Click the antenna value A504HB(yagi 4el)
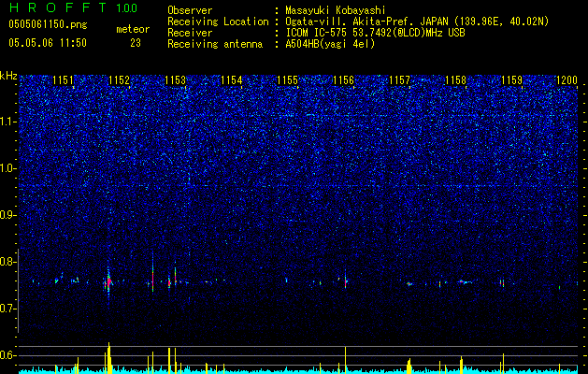 click(x=330, y=44)
